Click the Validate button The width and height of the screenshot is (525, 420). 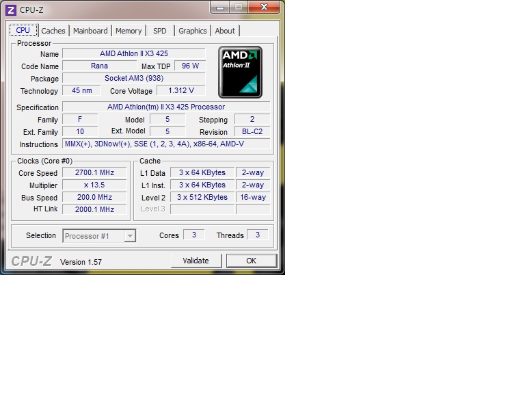click(x=196, y=261)
